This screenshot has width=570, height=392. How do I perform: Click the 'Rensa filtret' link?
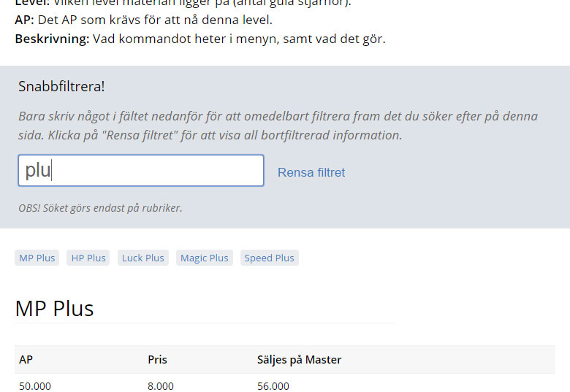(x=311, y=172)
